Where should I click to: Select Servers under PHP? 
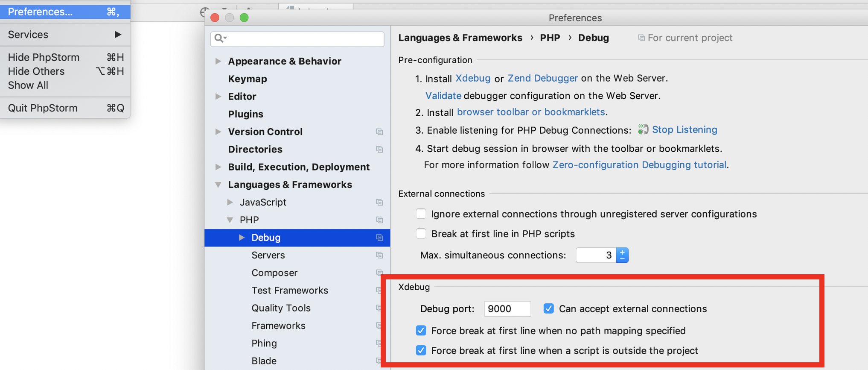pos(268,255)
